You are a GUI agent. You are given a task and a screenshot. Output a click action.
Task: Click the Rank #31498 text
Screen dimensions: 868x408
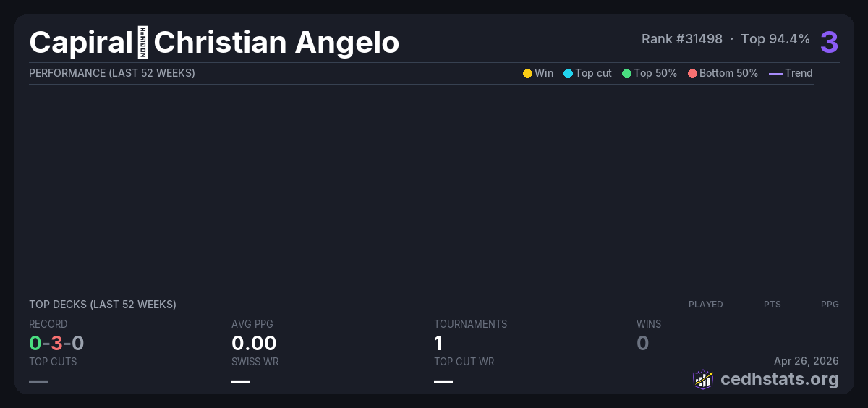[x=681, y=39]
